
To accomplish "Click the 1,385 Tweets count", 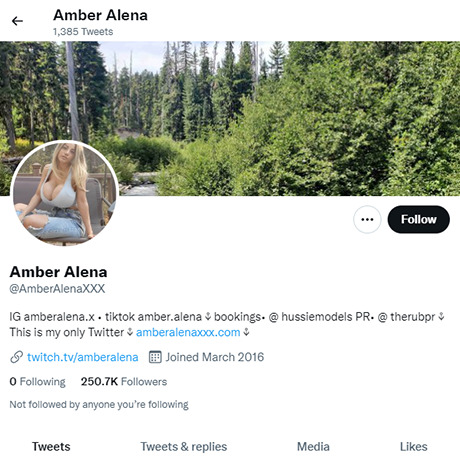I will point(83,32).
